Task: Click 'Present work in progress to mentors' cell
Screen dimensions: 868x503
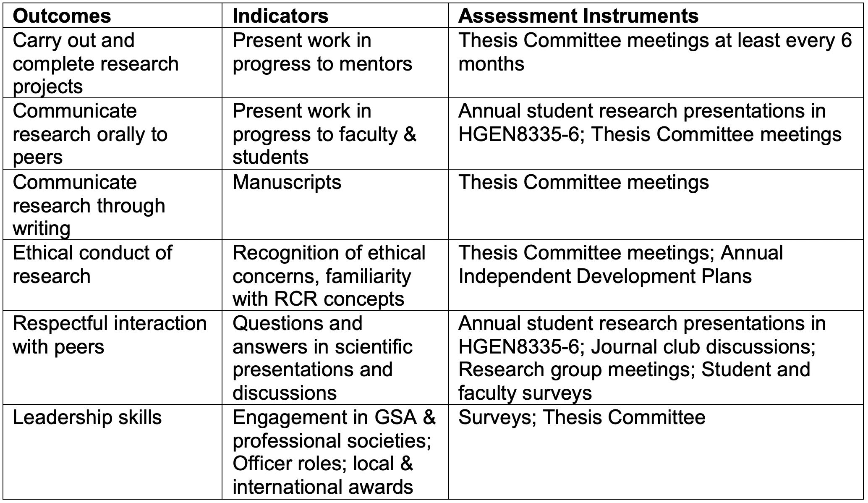Action: 335,63
